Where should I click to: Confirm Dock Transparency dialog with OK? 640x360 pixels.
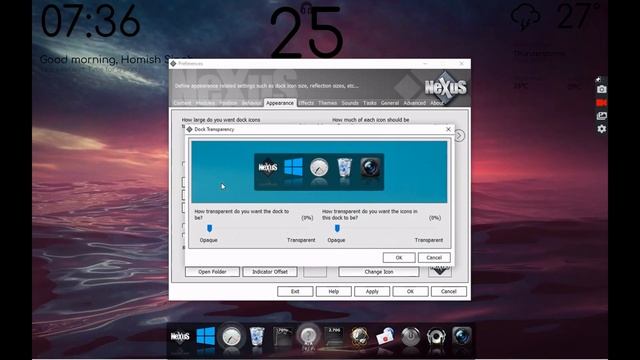[399, 258]
